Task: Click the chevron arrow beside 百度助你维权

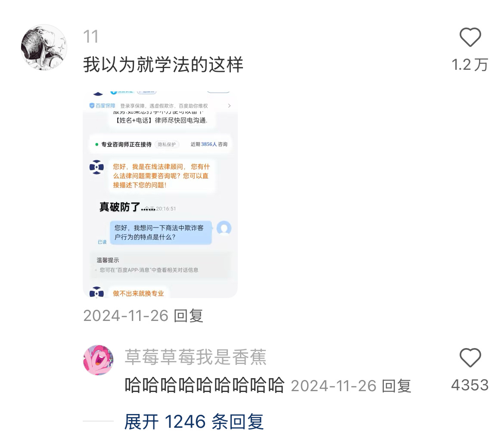Action: 229,106
